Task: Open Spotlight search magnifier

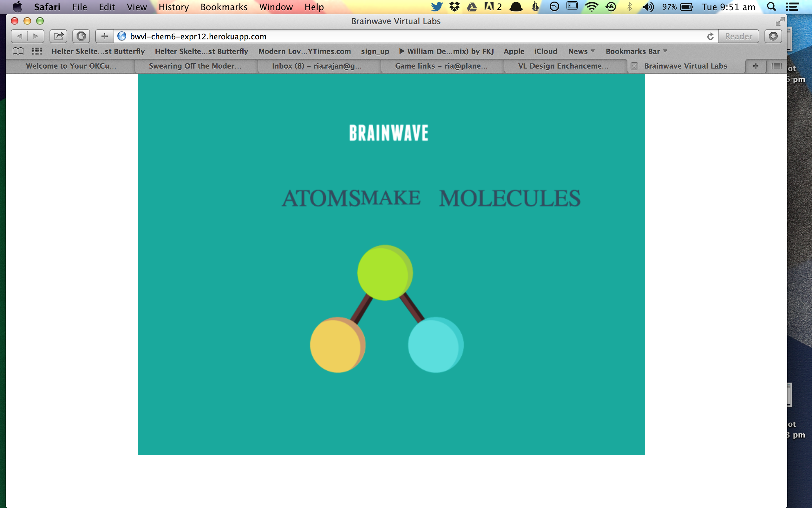Action: [771, 7]
